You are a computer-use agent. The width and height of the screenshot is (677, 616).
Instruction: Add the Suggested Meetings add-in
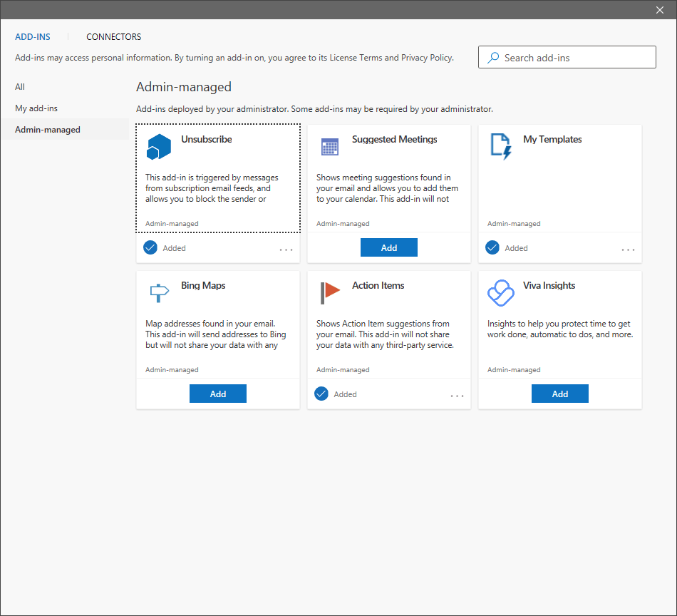[388, 247]
